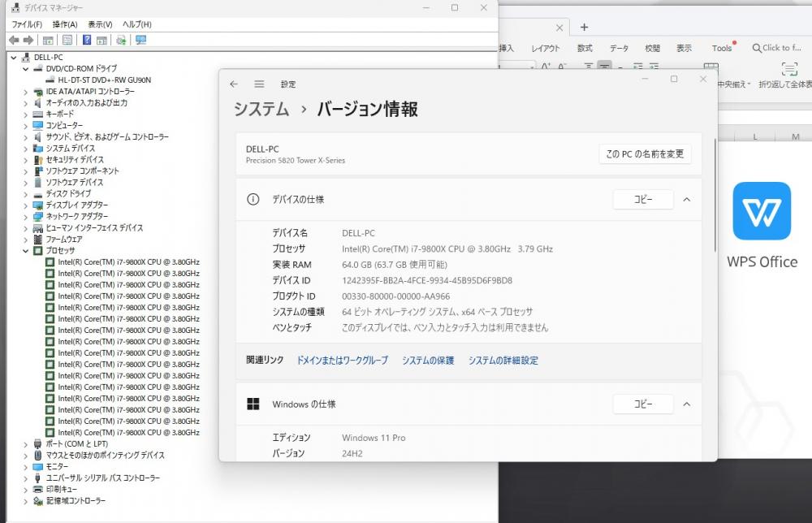Collapse the Windows の仕様 section chevron
This screenshot has height=523, width=812.
click(x=687, y=404)
